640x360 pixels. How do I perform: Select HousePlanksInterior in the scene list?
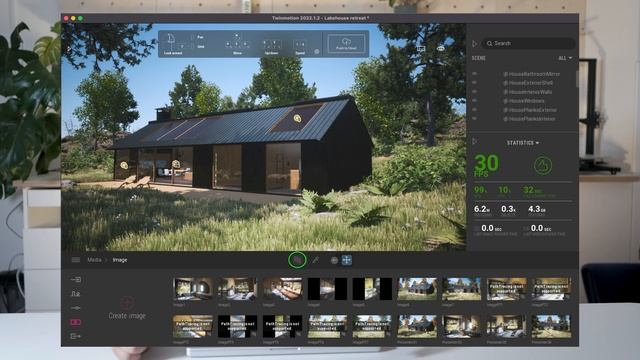tap(529, 119)
